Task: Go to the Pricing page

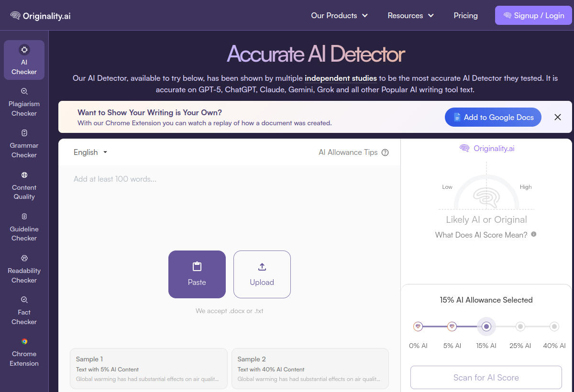Action: coord(466,15)
